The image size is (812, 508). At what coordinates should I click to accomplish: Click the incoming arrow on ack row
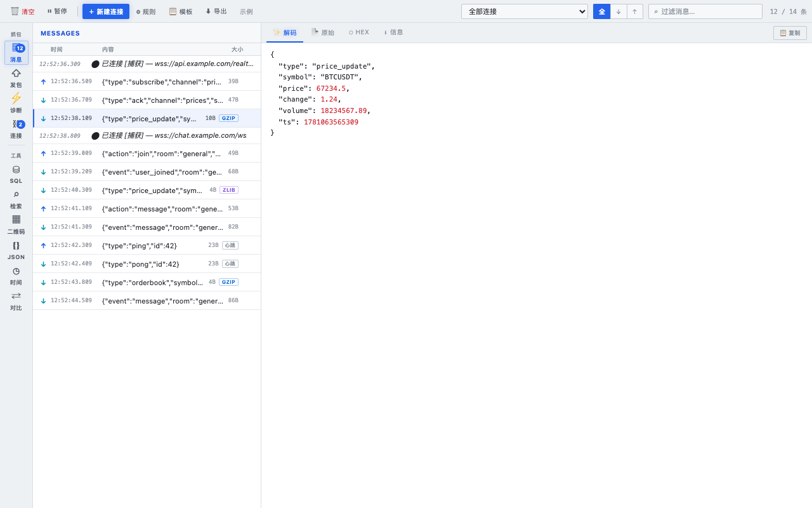point(43,100)
